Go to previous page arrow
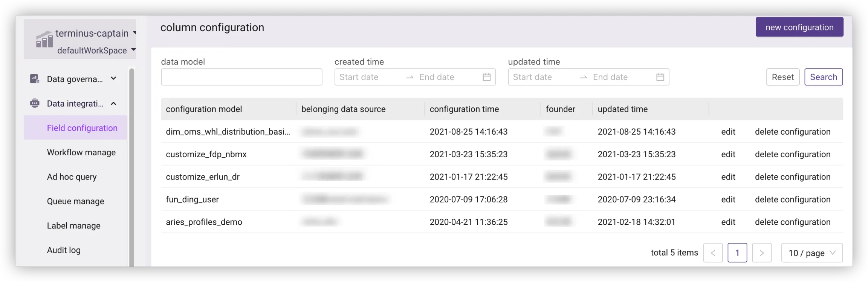This screenshot has width=868, height=282. pos(713,253)
